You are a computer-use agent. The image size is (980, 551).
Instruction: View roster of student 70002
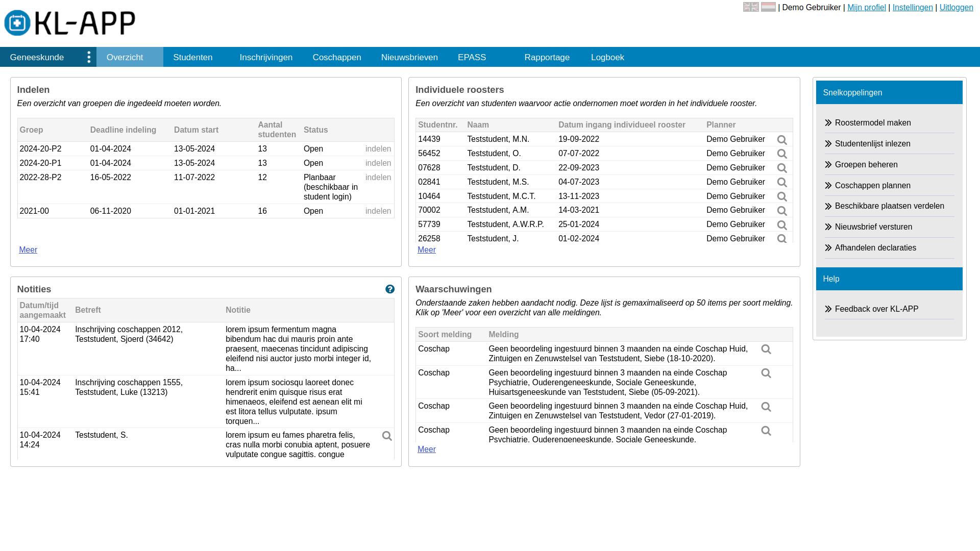782,211
